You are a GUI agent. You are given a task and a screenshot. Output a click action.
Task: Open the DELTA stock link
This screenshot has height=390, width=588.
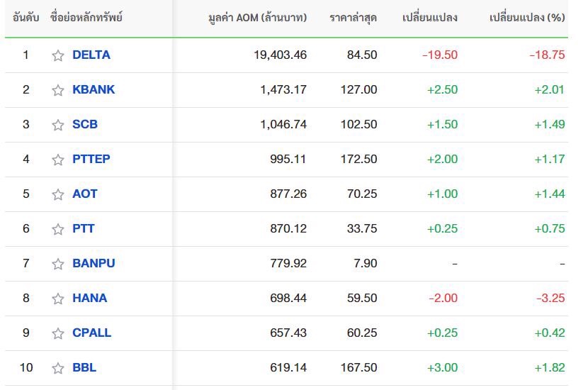(x=91, y=55)
